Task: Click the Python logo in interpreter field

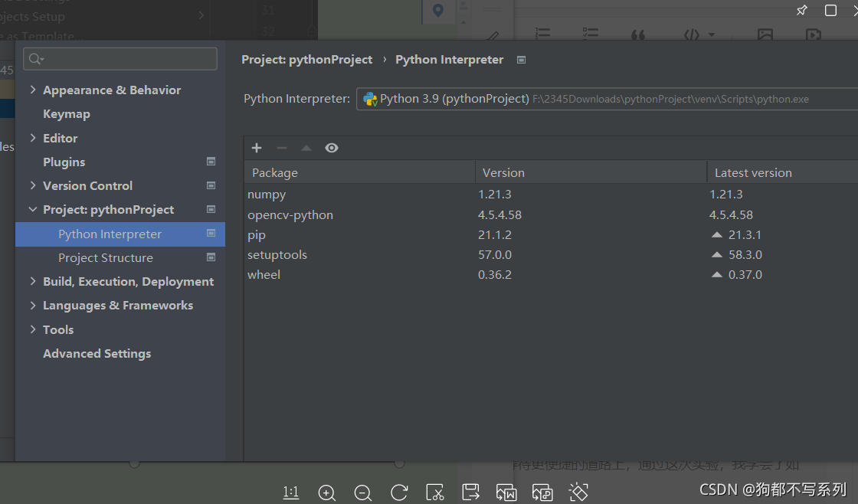Action: pos(370,99)
